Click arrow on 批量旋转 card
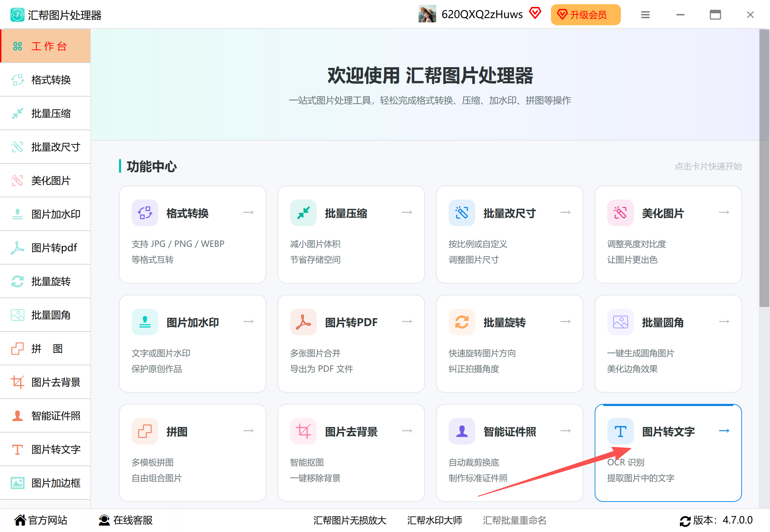Screen dimensions: 770x532 coord(566,322)
